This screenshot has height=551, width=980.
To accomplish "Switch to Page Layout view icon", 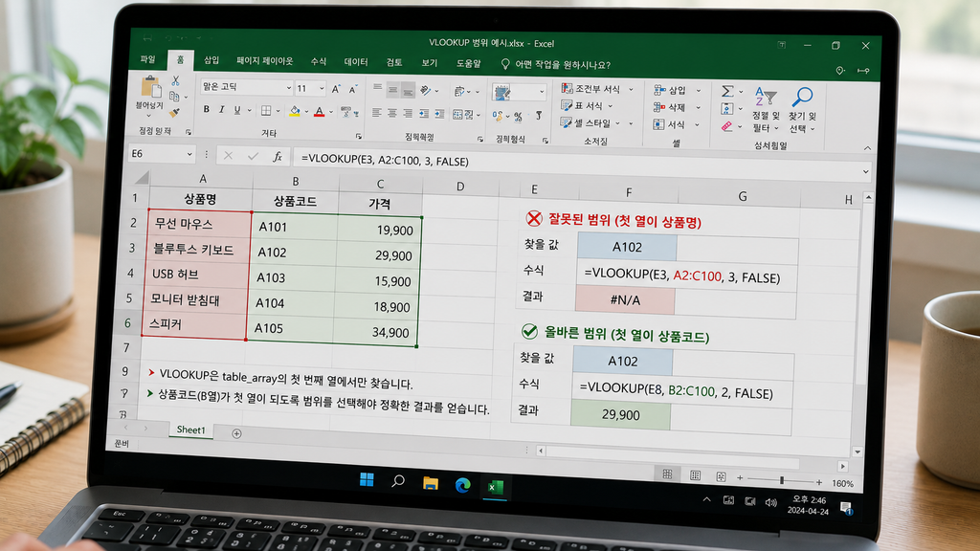I will [x=695, y=475].
